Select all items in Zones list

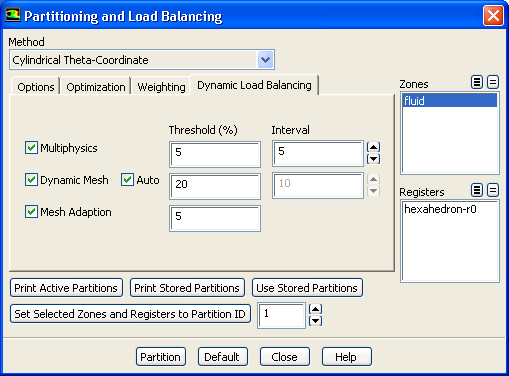tap(477, 82)
